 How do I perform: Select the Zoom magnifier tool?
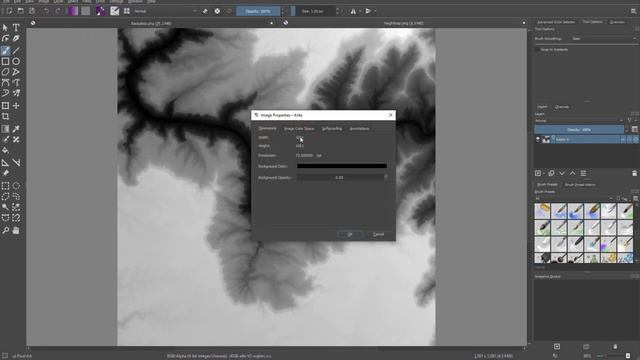tap(5, 231)
